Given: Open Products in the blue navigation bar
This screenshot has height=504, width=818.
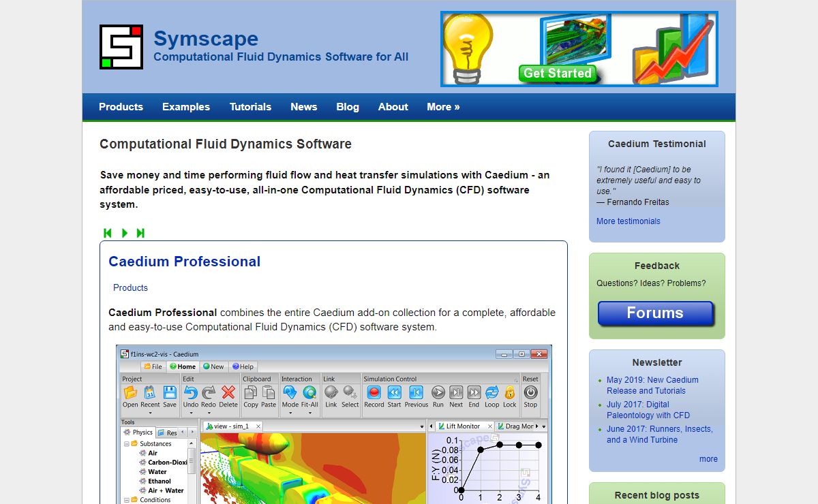Looking at the screenshot, I should coord(121,107).
